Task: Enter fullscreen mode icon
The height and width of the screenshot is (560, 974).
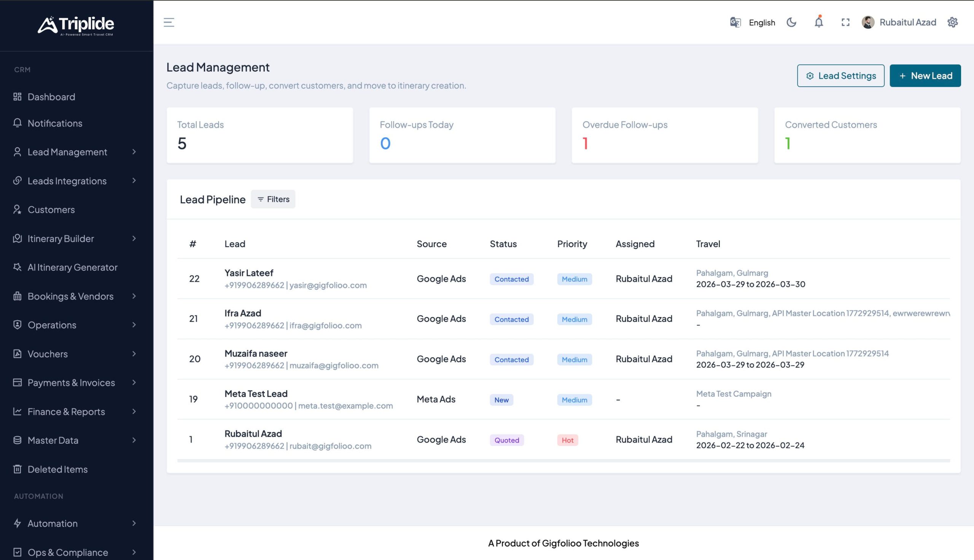Action: pos(845,22)
